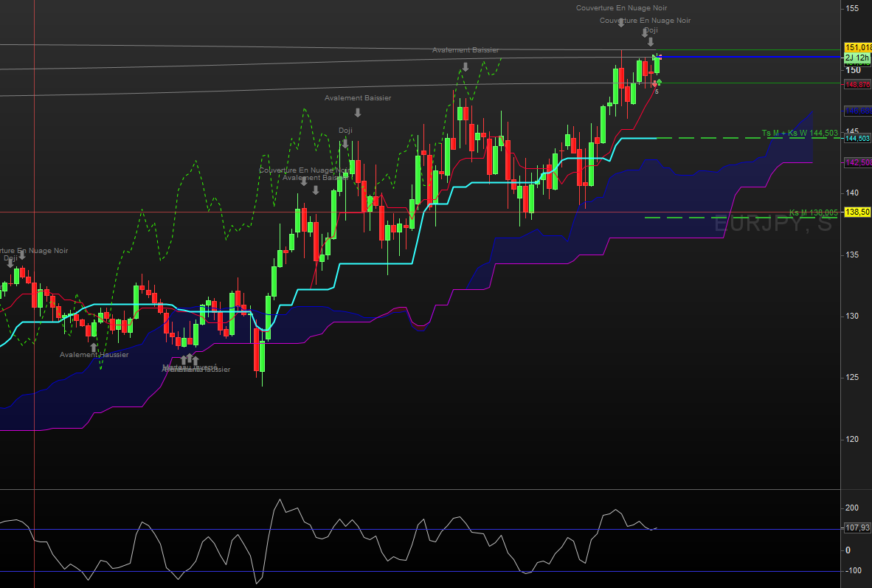Click the EURJPY watermark symbol text
Viewport: 872px width, 588px height.
point(772,224)
